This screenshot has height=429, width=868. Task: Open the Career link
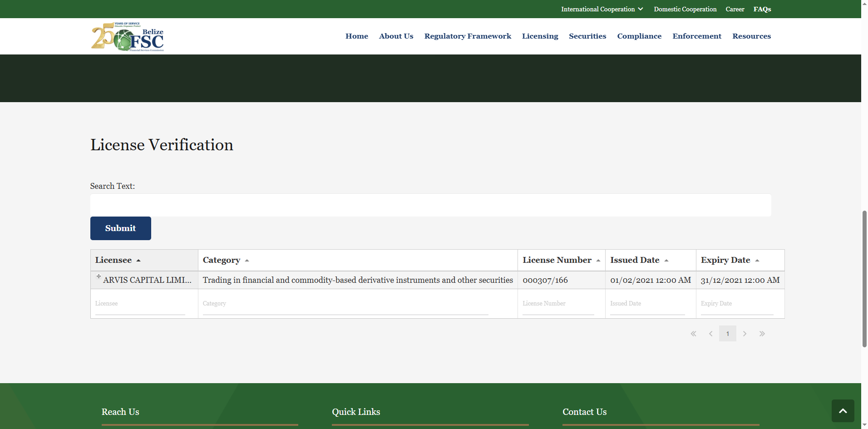735,9
